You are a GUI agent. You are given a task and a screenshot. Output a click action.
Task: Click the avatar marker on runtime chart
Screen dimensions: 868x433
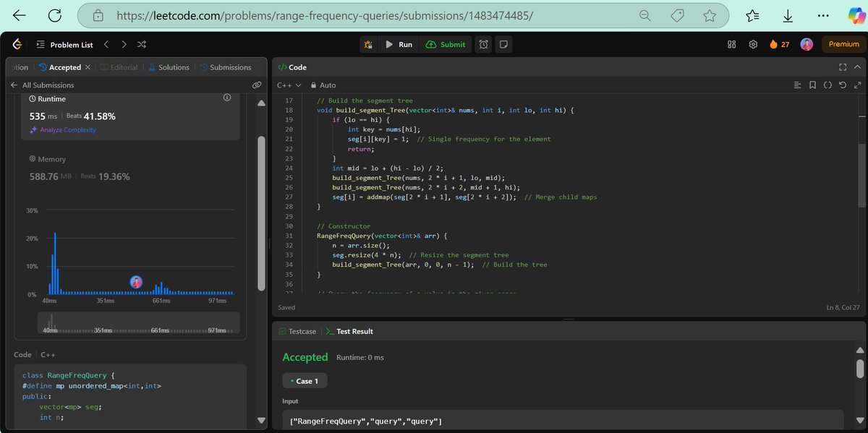tap(136, 282)
